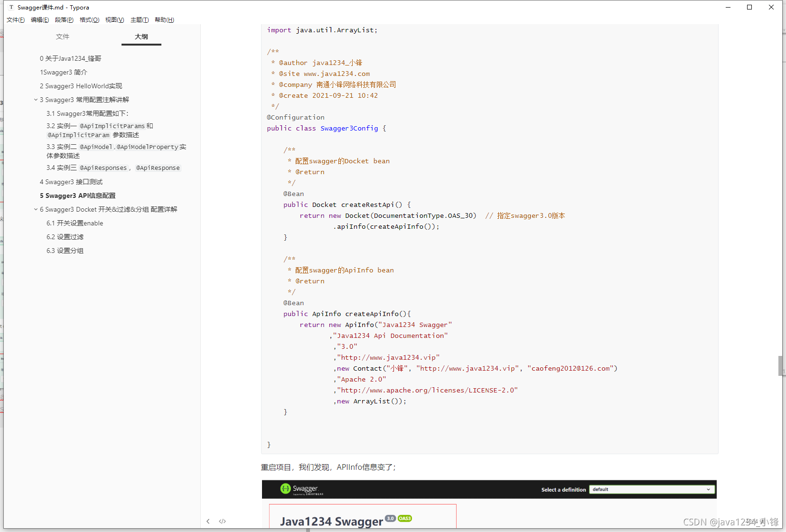Go to '6 Swagger3 Docket 开关&过滤&分组' heading
This screenshot has width=786, height=532.
109,209
